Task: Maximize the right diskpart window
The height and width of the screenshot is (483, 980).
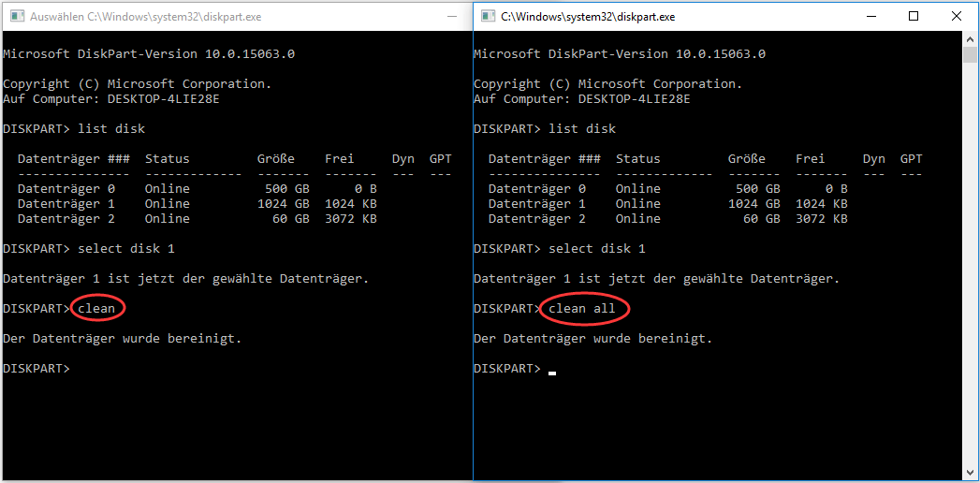Action: [x=914, y=16]
